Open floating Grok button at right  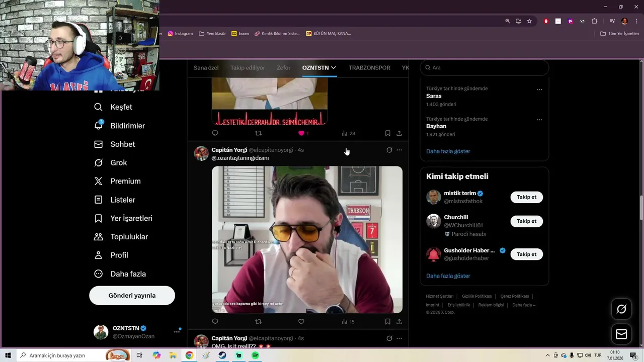[621, 309]
